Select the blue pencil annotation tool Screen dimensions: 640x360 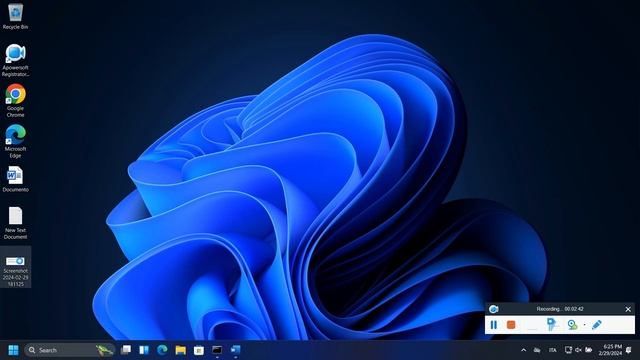tap(596, 325)
